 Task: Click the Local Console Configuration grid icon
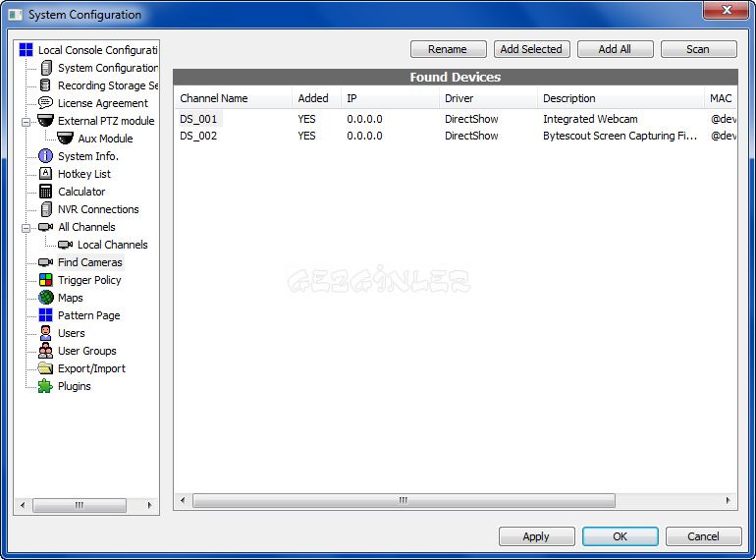pos(26,50)
